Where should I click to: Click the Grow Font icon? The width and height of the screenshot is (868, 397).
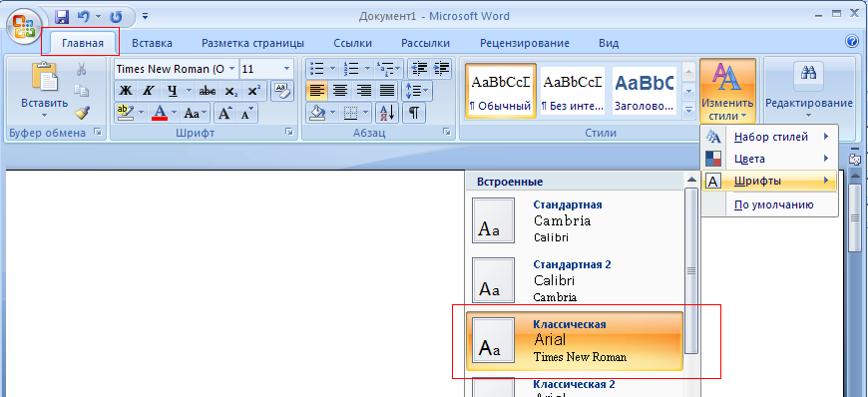[x=224, y=113]
